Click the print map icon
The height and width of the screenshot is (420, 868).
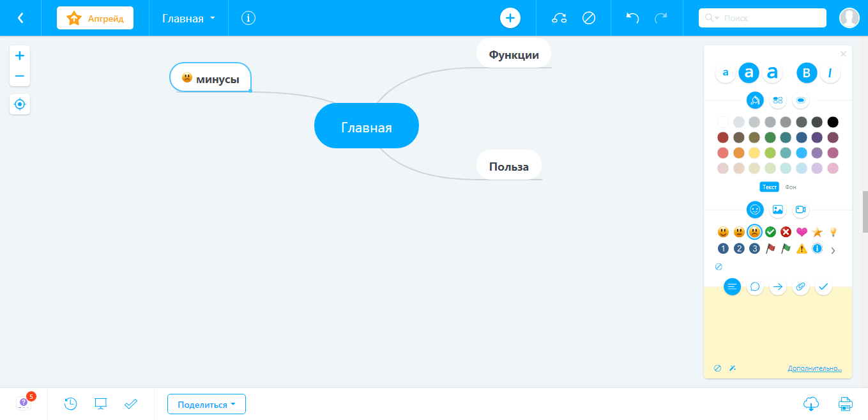coord(845,403)
